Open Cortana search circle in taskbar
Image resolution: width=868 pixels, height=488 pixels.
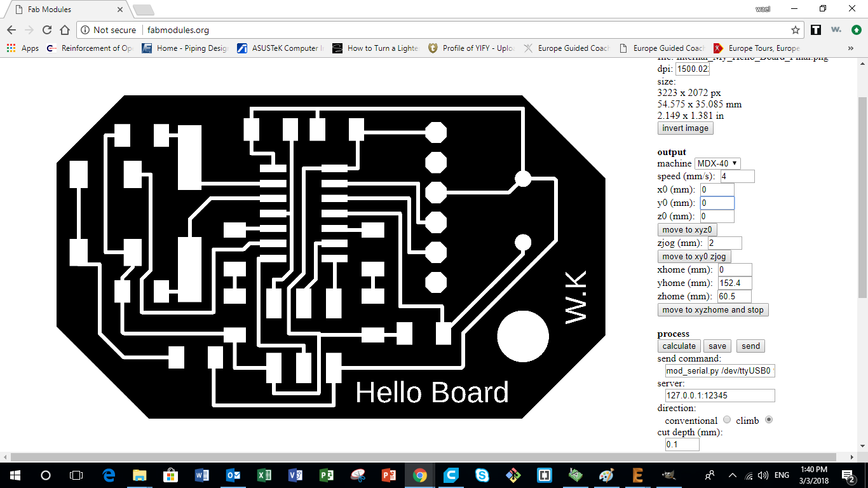(45, 475)
